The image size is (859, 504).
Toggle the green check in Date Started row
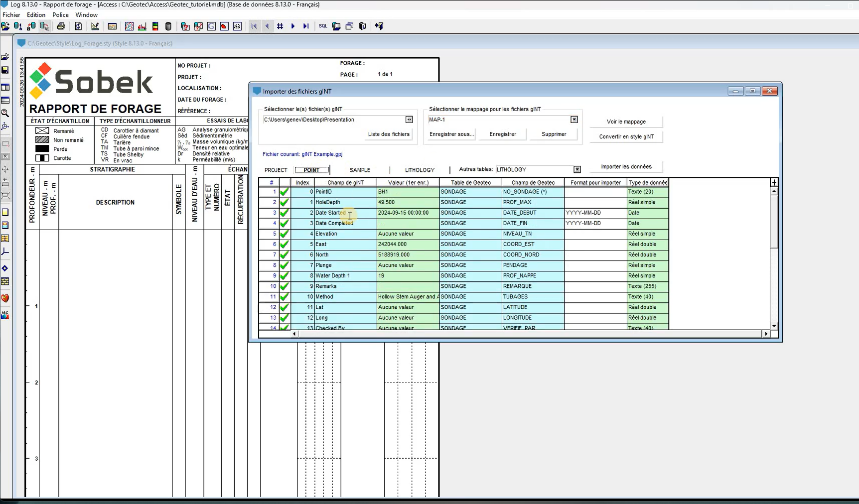point(285,213)
